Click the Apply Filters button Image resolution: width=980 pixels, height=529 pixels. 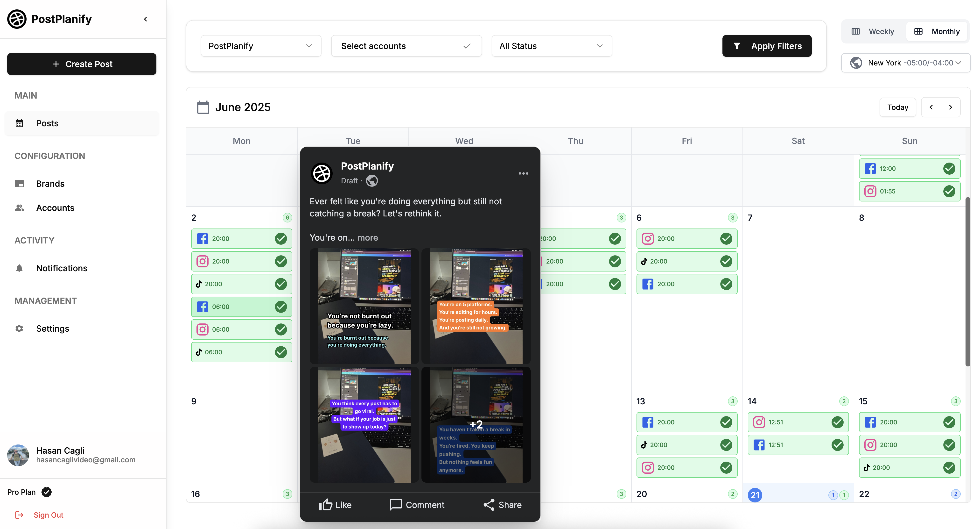click(x=767, y=46)
